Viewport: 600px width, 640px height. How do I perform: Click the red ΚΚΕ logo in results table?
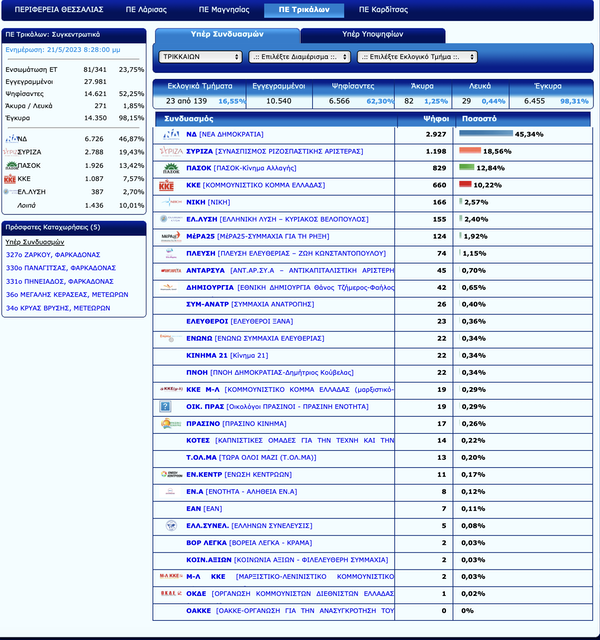[167, 186]
